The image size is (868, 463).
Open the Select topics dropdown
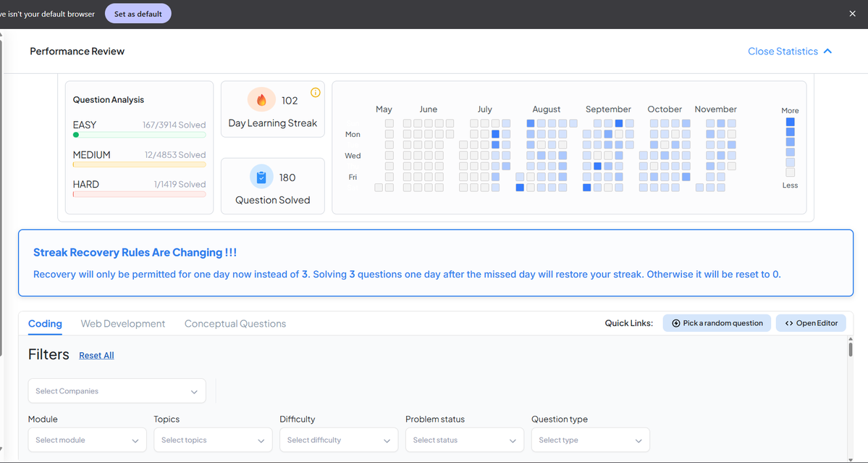pyautogui.click(x=212, y=440)
